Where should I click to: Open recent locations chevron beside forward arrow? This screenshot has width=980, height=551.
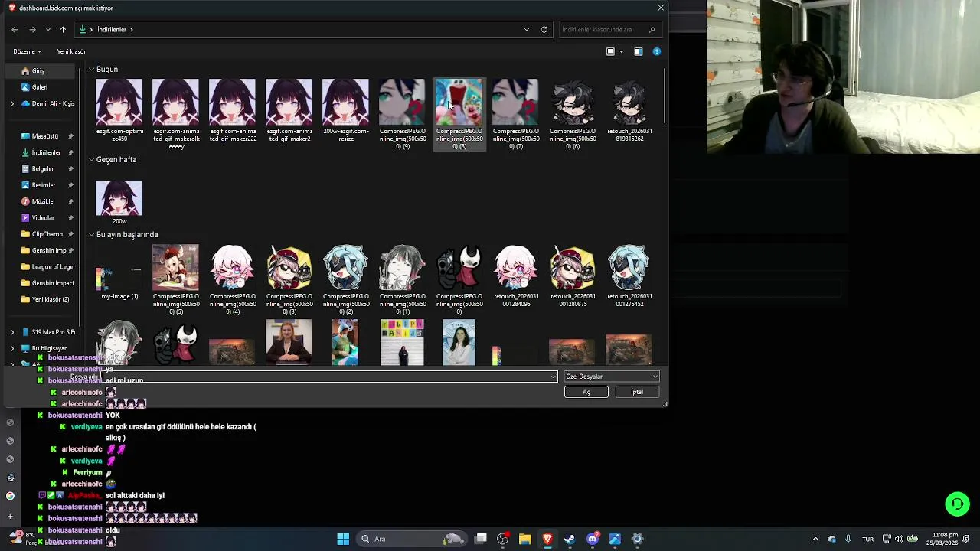pyautogui.click(x=48, y=29)
